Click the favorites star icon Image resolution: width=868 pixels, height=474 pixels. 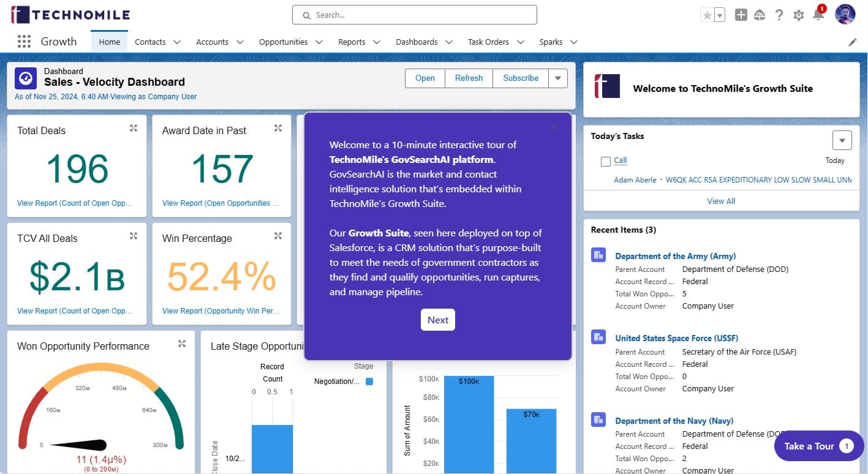coord(708,15)
